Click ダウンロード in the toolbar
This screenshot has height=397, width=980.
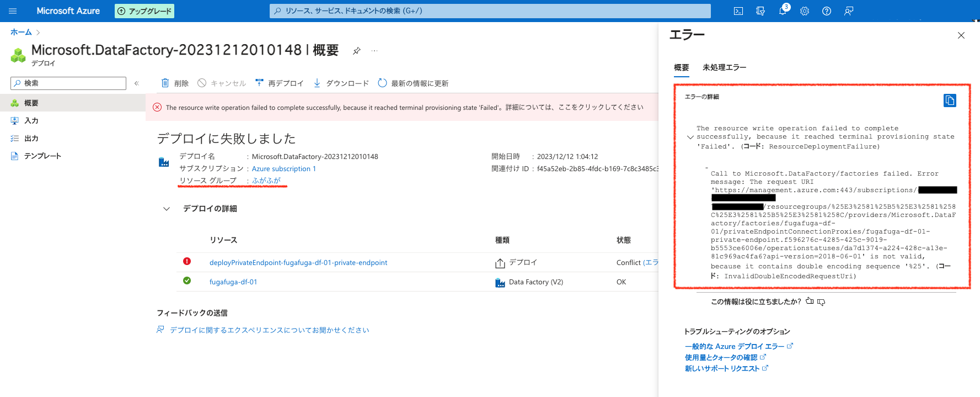click(341, 83)
